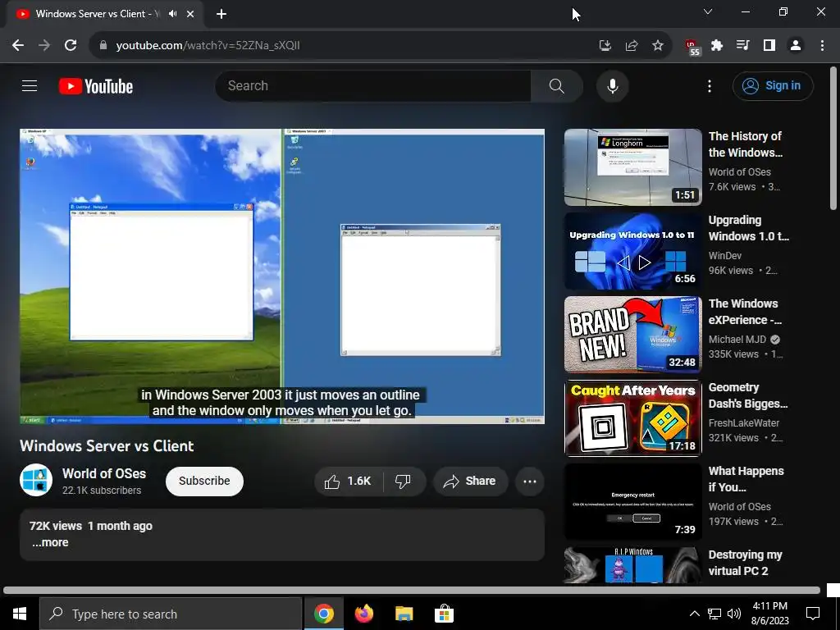Image resolution: width=840 pixels, height=630 pixels.
Task: Like the video with thumbs up
Action: [348, 481]
